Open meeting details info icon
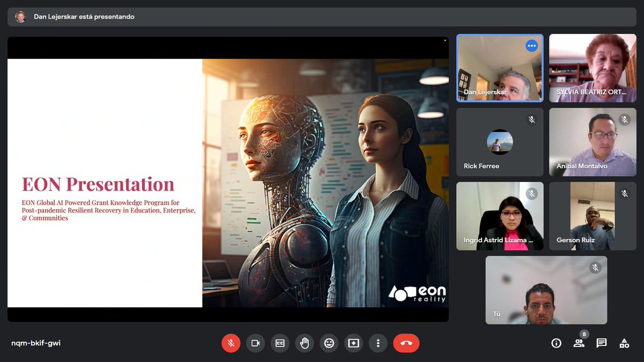This screenshot has width=644, height=362. pyautogui.click(x=557, y=343)
